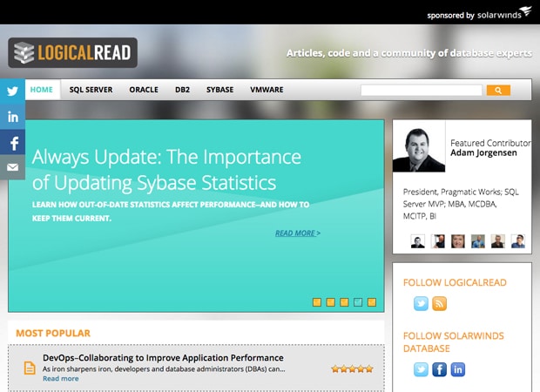The width and height of the screenshot is (540, 392).
Task: Click the LinkedIn share icon in sidebar
Action: 12,117
